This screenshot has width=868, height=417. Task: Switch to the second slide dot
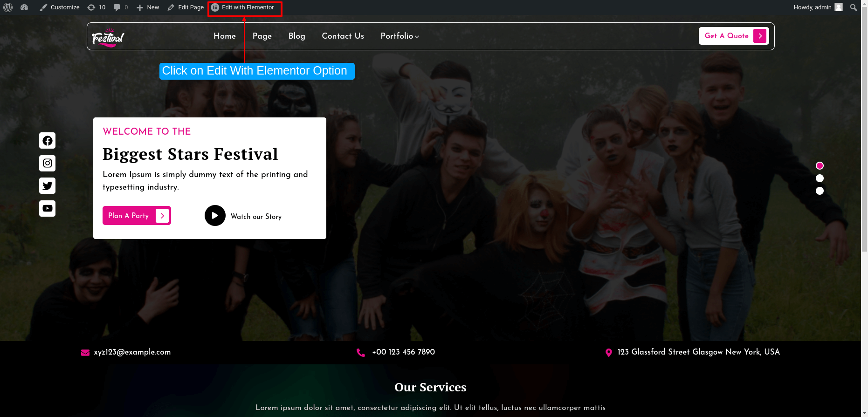[x=820, y=178]
